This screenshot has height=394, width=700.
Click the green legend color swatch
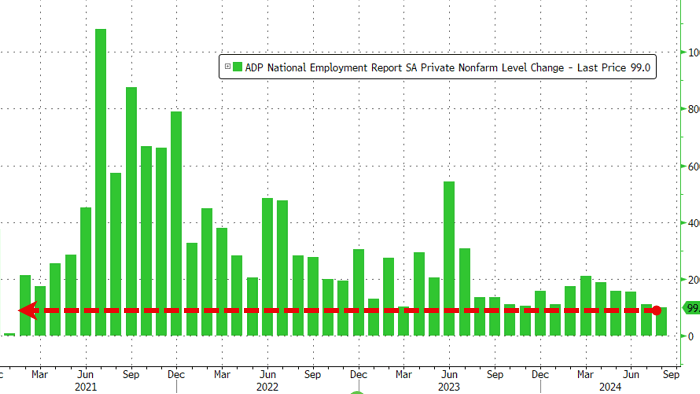pyautogui.click(x=238, y=67)
